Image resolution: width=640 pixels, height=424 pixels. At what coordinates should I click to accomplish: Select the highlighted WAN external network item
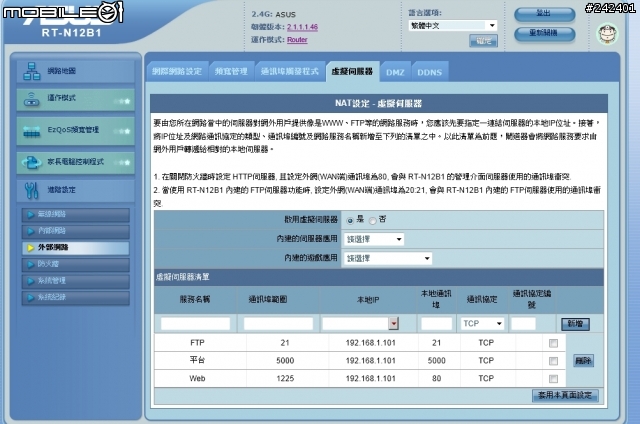click(x=76, y=248)
